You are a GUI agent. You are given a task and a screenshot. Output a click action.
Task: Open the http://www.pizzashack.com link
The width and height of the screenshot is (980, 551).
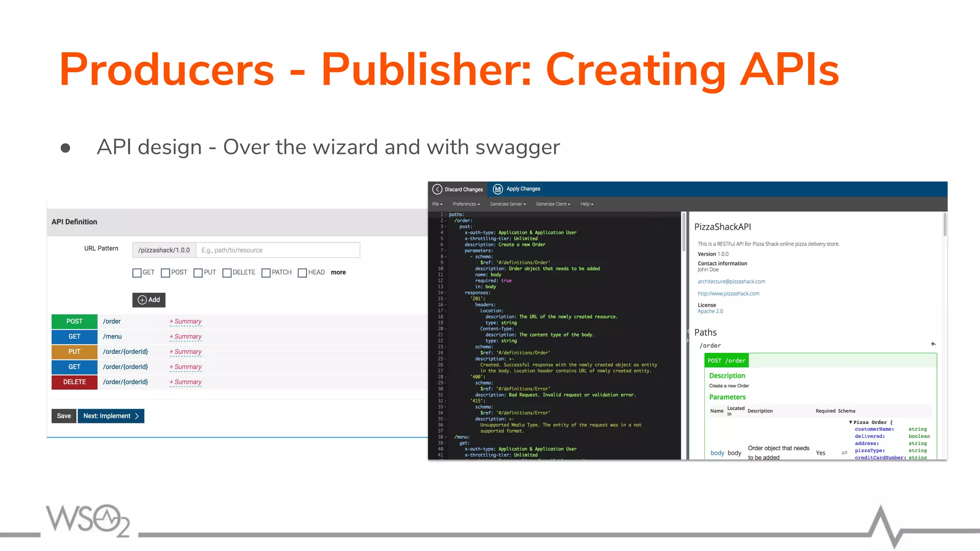click(728, 294)
